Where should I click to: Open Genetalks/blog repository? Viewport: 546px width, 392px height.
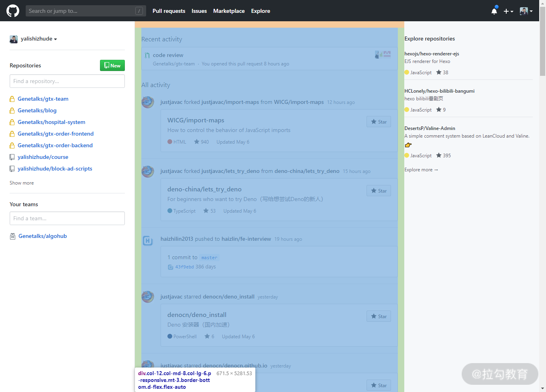[x=37, y=110]
